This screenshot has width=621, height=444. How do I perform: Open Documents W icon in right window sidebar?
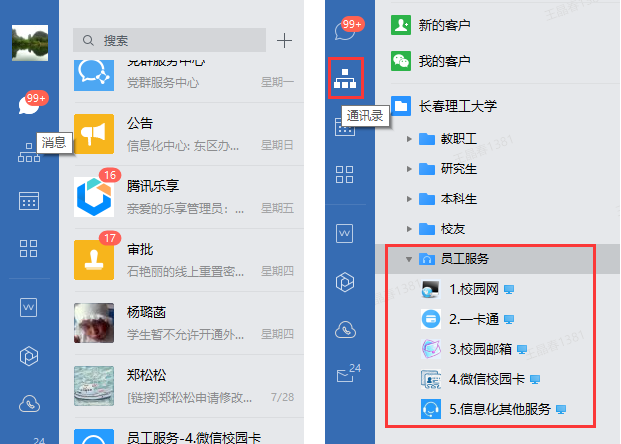345,233
